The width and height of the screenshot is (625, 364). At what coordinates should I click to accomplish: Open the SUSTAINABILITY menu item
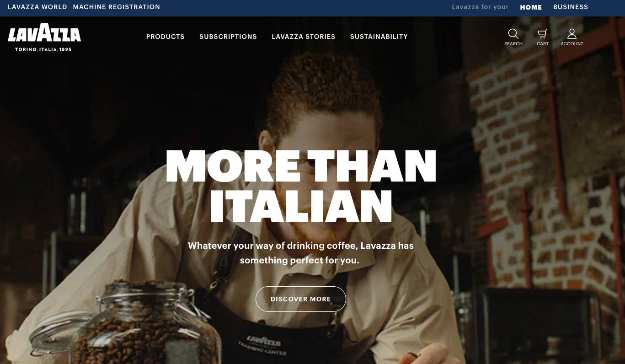379,37
